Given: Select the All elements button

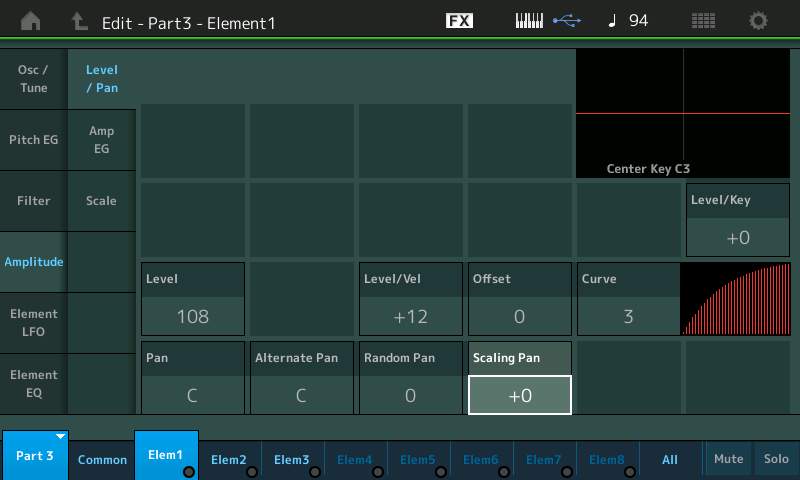Looking at the screenshot, I should coord(670,460).
